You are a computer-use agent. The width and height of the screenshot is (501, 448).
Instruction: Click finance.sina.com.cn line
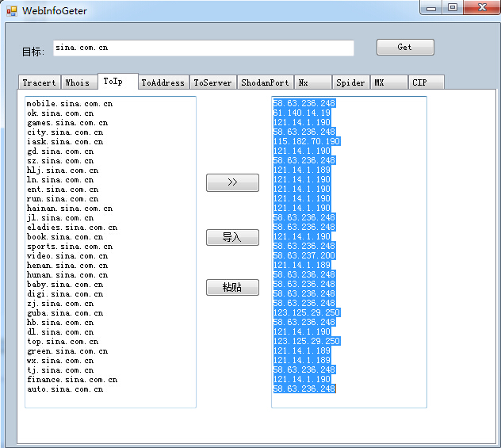[72, 380]
